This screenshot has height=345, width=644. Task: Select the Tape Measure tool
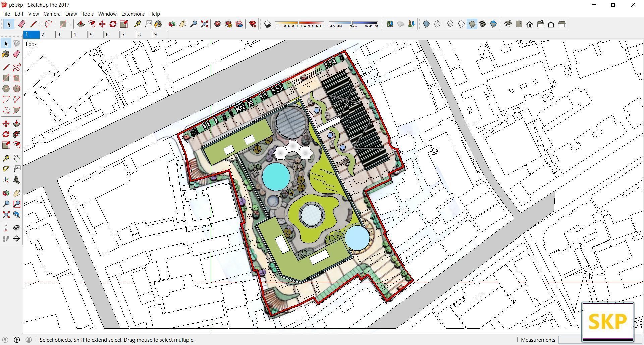click(x=138, y=24)
